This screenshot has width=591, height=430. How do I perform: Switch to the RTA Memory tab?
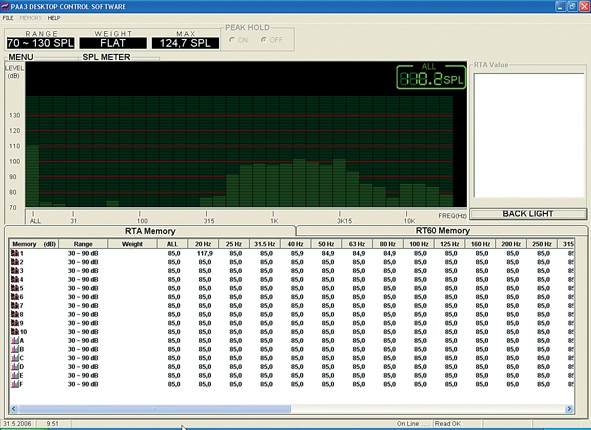(150, 231)
